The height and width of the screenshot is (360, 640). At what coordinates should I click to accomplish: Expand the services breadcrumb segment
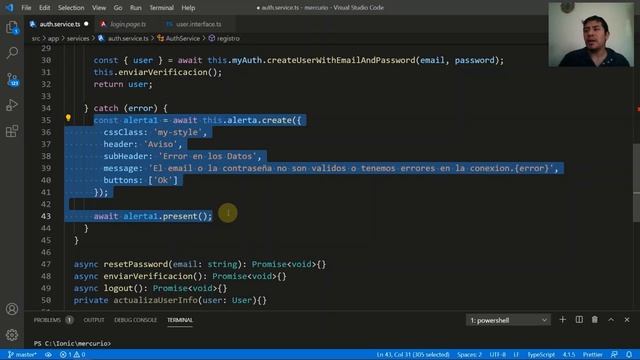coord(78,38)
